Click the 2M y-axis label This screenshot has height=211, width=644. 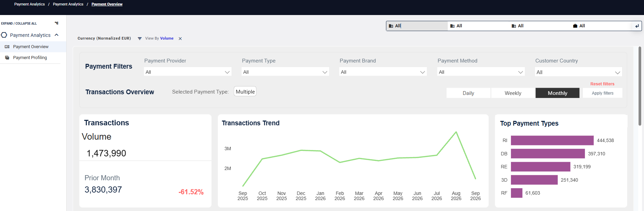click(228, 168)
